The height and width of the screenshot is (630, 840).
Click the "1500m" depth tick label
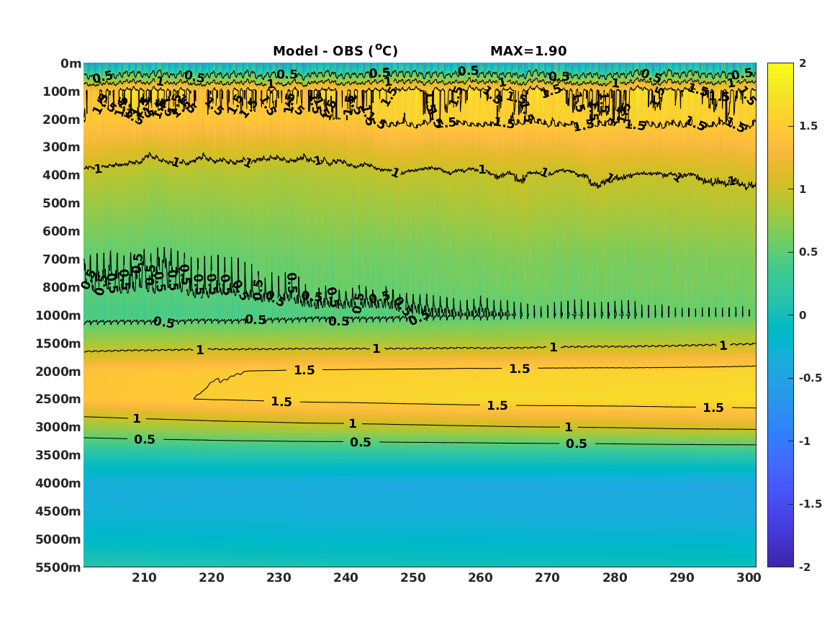point(58,343)
